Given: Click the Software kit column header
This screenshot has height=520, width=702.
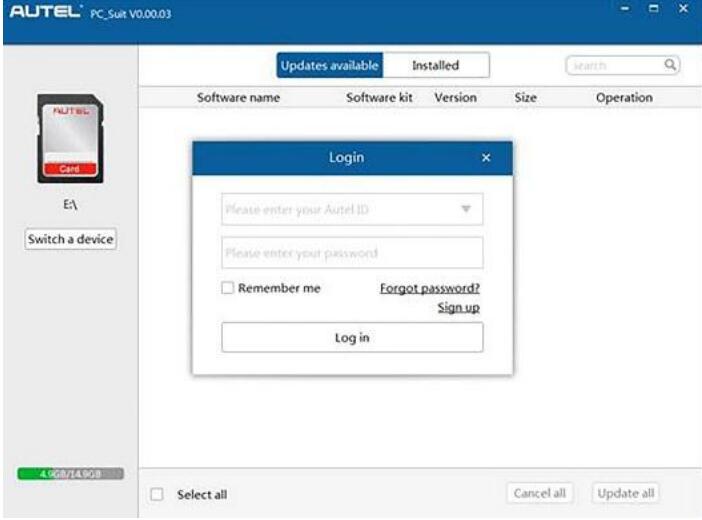Looking at the screenshot, I should tap(379, 98).
